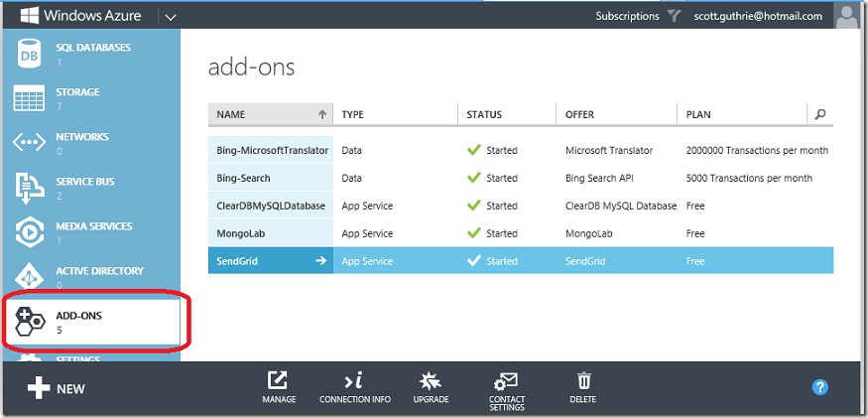This screenshot has width=868, height=418.
Task: Click the Contact Settings envelope-gear icon
Action: [506, 381]
